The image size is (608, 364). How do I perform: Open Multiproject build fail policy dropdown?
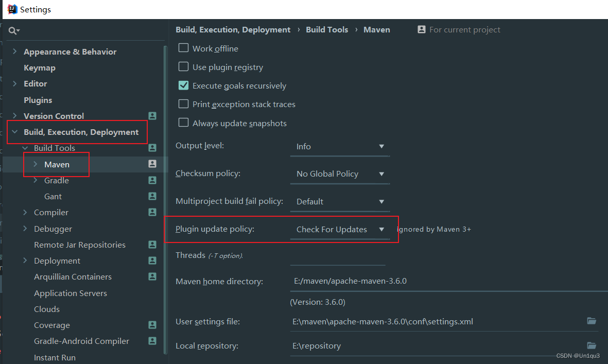[340, 202]
